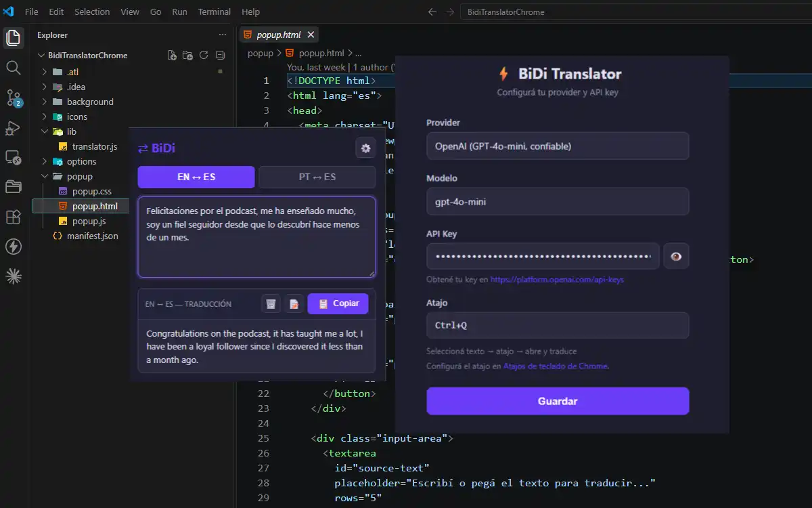Image resolution: width=812 pixels, height=508 pixels.
Task: Select the EN ↔ ES language pair
Action: click(196, 177)
